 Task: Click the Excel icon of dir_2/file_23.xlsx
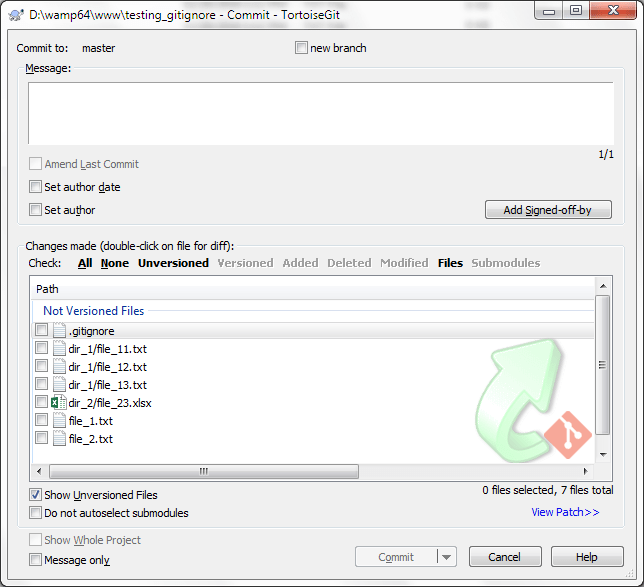(x=58, y=403)
